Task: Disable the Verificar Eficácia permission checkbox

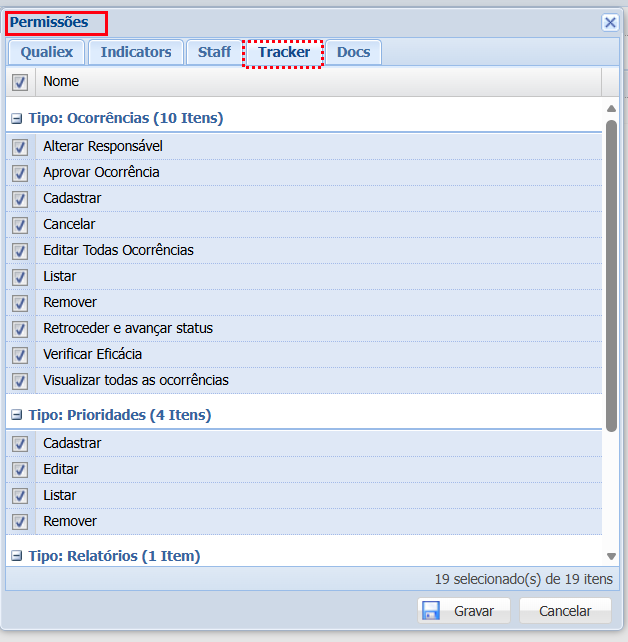Action: tap(20, 355)
